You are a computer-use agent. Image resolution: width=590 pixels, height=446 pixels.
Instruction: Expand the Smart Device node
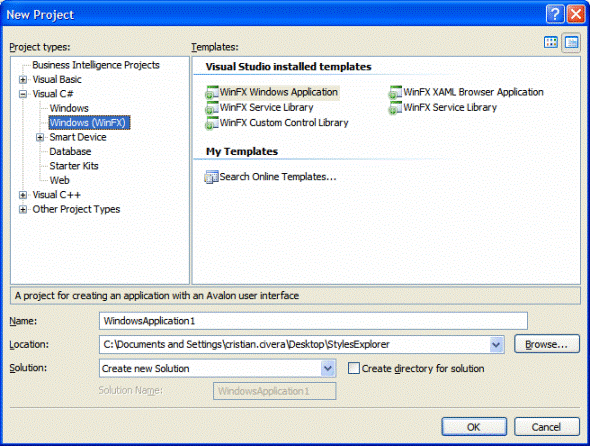40,137
